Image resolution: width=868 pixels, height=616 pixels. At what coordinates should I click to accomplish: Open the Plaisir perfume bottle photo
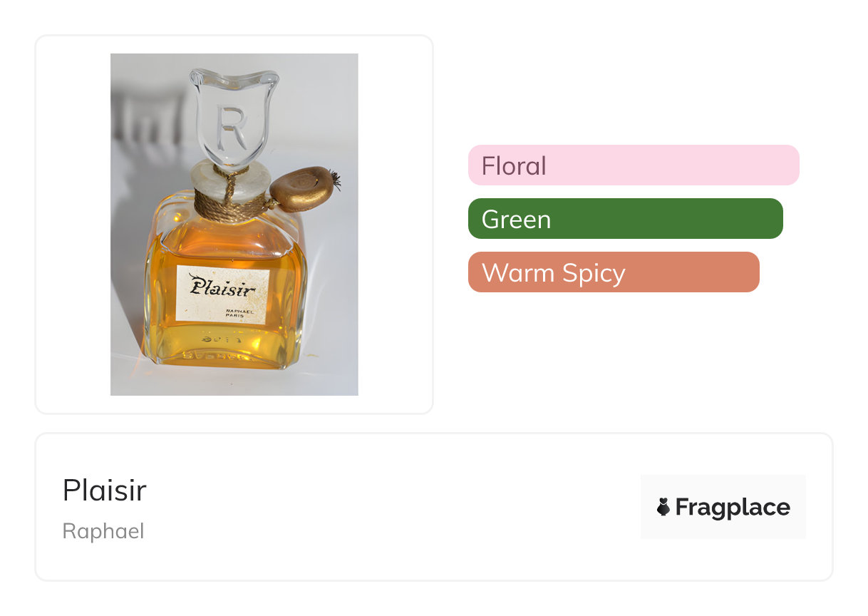coord(234,224)
